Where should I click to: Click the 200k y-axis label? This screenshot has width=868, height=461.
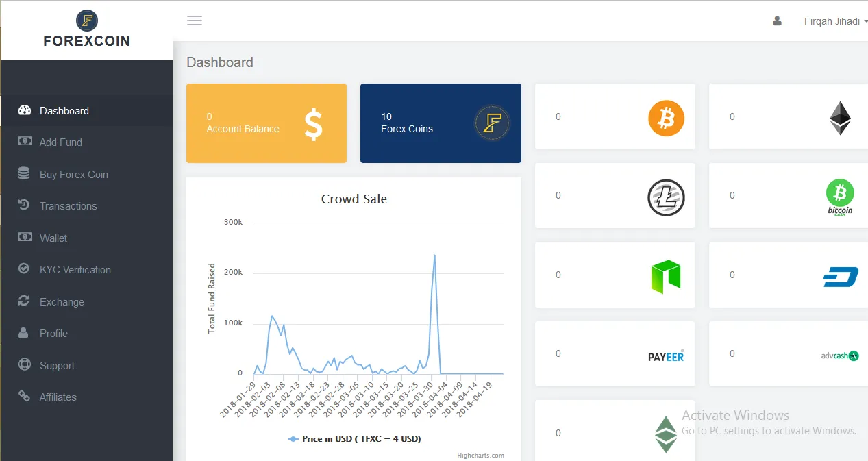(x=234, y=272)
